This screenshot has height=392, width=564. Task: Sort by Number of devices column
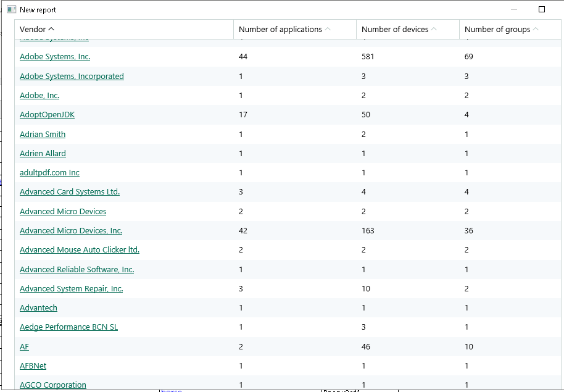point(407,29)
